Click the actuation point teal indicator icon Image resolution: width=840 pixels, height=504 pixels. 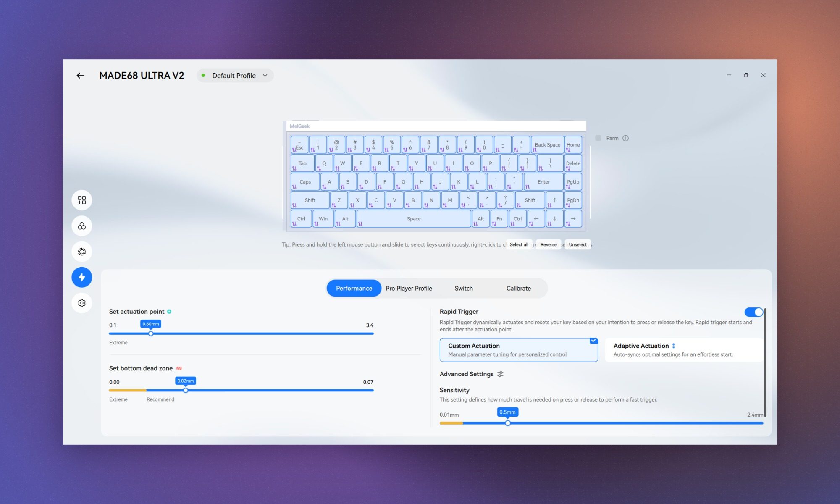click(x=169, y=312)
